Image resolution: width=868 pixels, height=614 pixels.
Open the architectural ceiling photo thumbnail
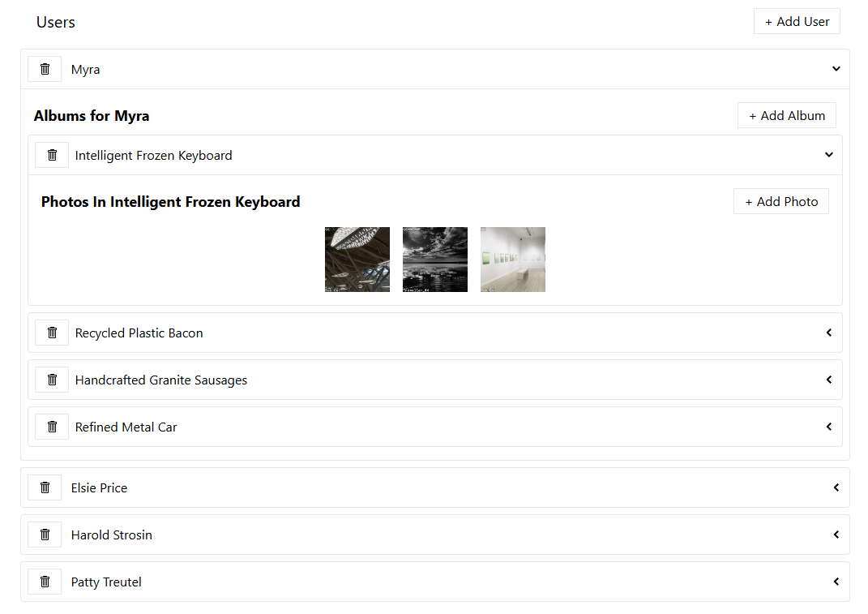pos(357,260)
